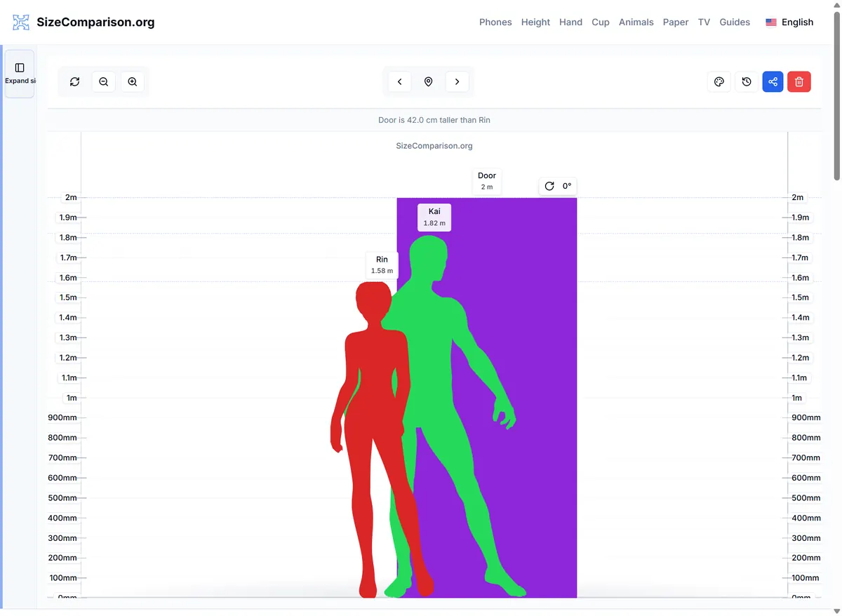
Task: Click the SizeComparison.org logo icon
Action: pos(21,22)
